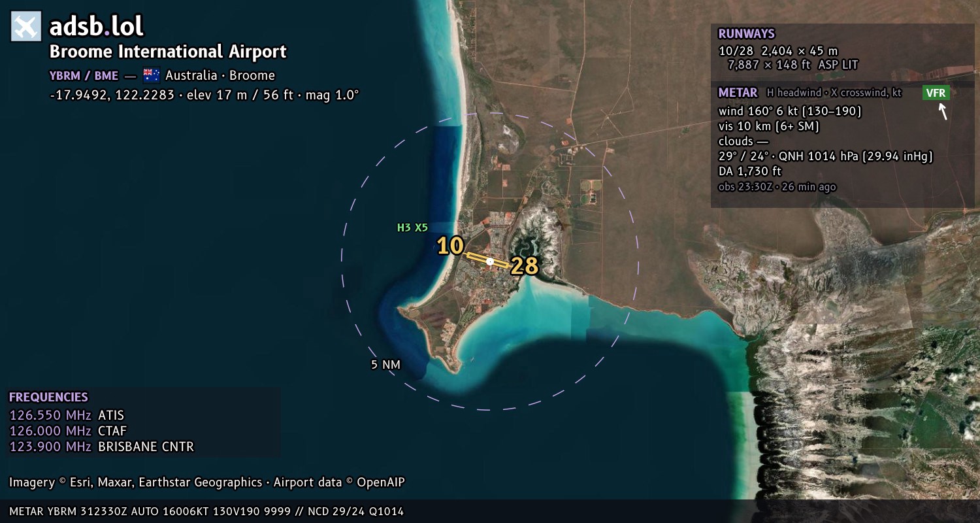Click the white wind direction arrow

click(943, 112)
